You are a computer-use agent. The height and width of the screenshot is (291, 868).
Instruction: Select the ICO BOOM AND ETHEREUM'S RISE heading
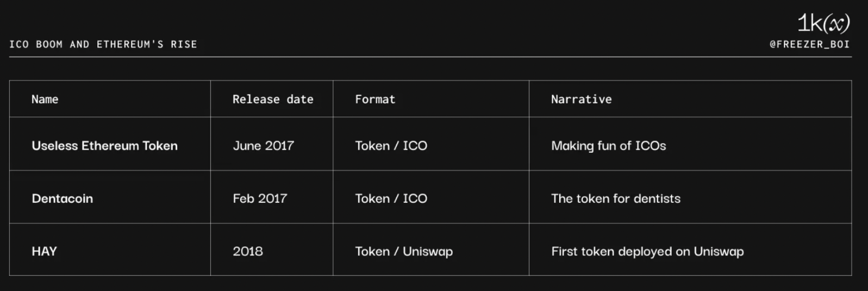(x=103, y=45)
